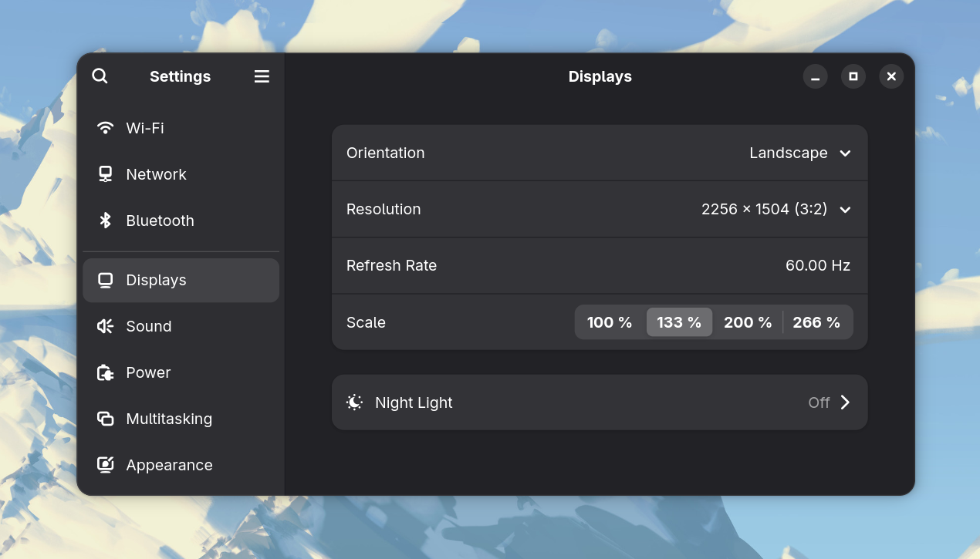Click the Sound speaker icon
The height and width of the screenshot is (559, 980).
tap(106, 326)
